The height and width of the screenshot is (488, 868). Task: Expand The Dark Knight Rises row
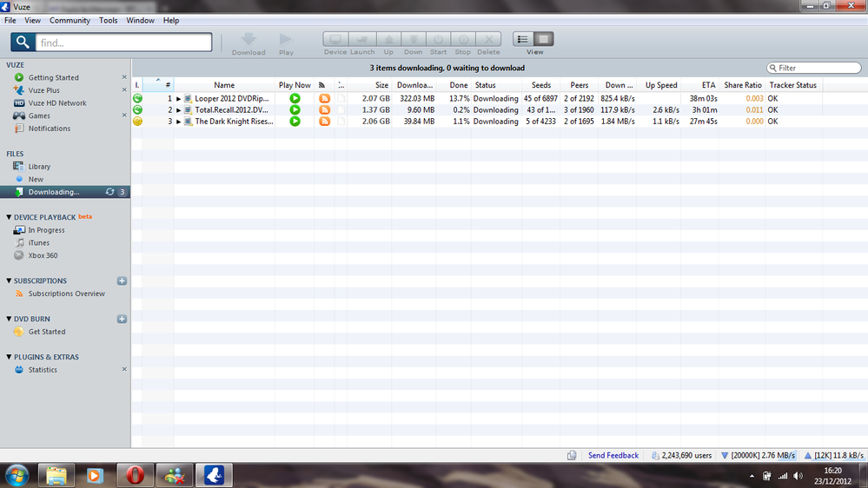[x=178, y=122]
